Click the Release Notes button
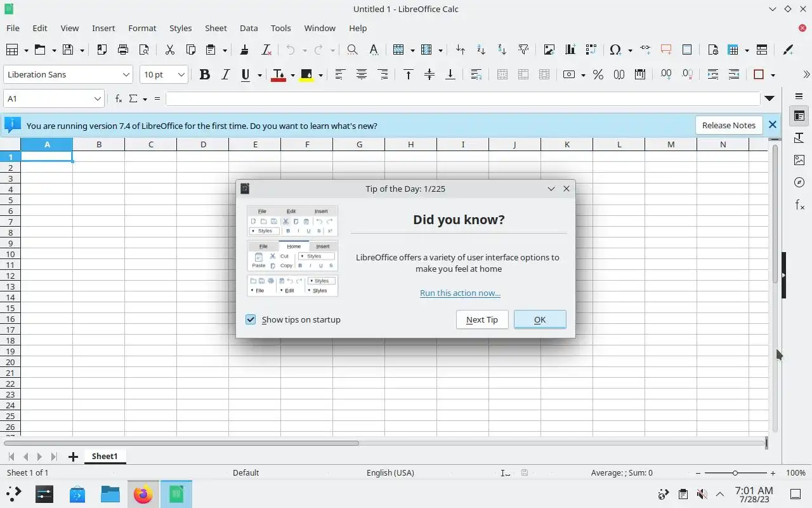 click(x=728, y=125)
